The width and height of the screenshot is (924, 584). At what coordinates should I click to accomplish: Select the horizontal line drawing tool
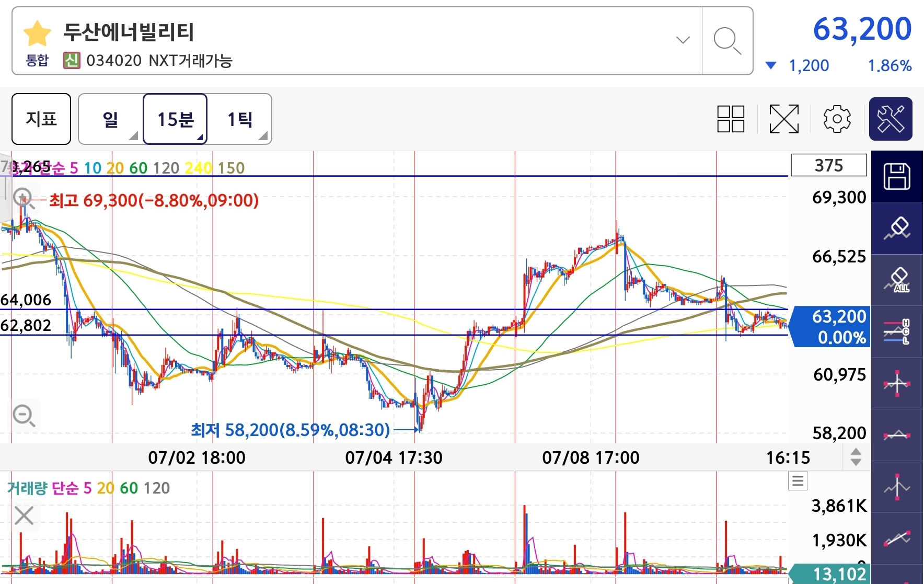tap(897, 435)
